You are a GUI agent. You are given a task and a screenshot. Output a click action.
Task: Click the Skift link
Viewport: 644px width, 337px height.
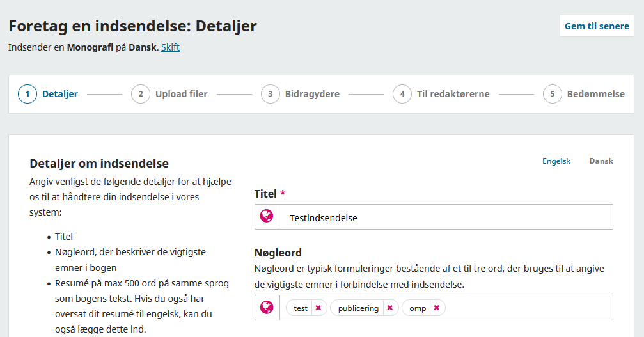[170, 47]
